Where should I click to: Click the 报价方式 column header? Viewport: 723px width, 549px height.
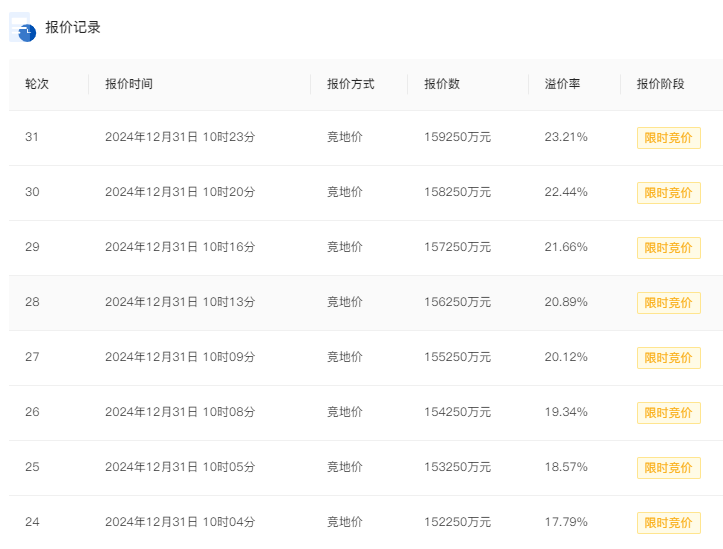coord(351,84)
